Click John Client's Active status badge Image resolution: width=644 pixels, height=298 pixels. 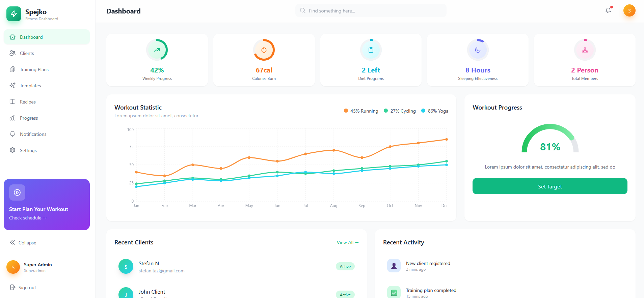(x=345, y=294)
